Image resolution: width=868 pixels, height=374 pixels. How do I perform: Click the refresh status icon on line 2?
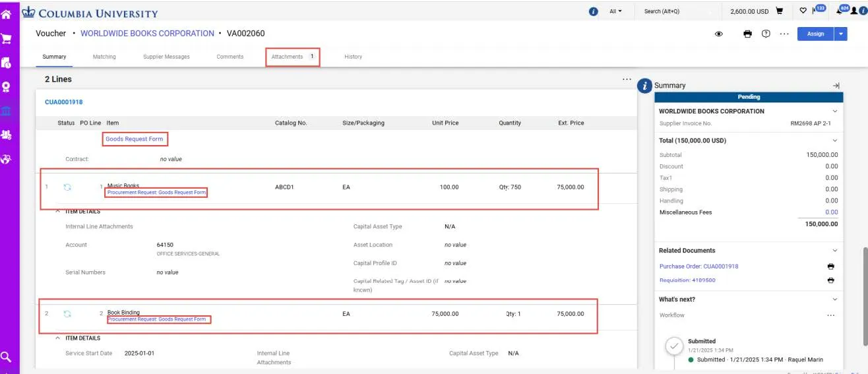tap(67, 314)
